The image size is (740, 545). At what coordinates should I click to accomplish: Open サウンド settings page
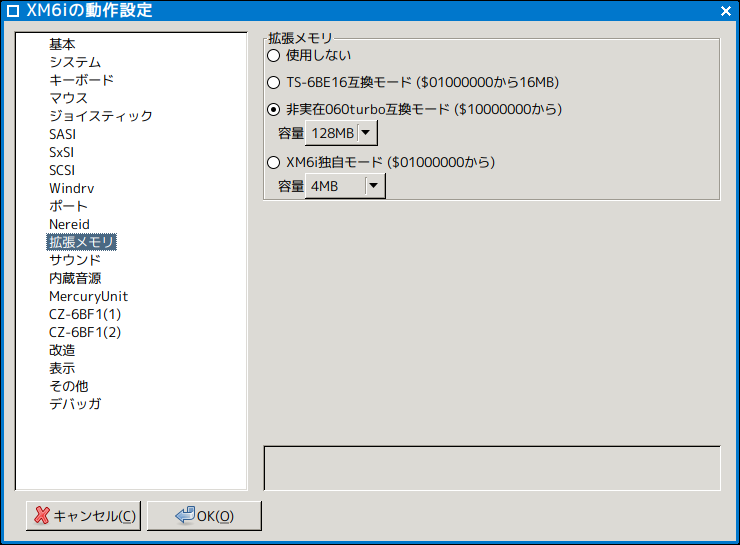pos(75,260)
